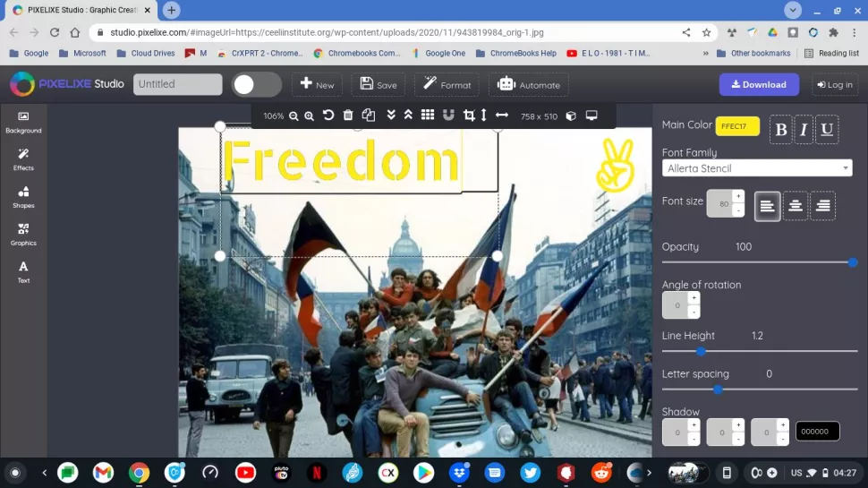Click the vertical resize arrow icon

[x=484, y=116]
